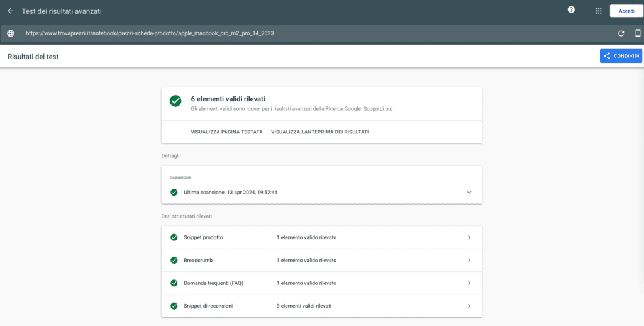The height and width of the screenshot is (326, 644).
Task: Click the 'Dati strutturati rilevati' label
Action: click(x=186, y=216)
